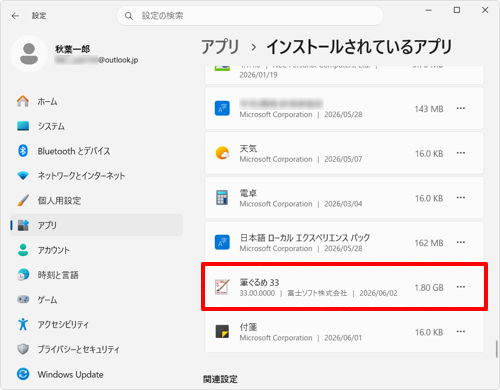Click the search magnifier icon
The height and width of the screenshot is (390, 500).
tap(129, 16)
